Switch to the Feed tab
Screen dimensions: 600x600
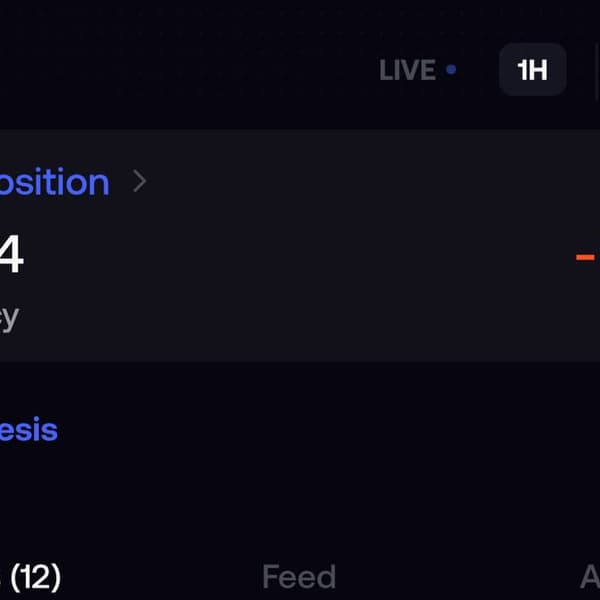[299, 577]
